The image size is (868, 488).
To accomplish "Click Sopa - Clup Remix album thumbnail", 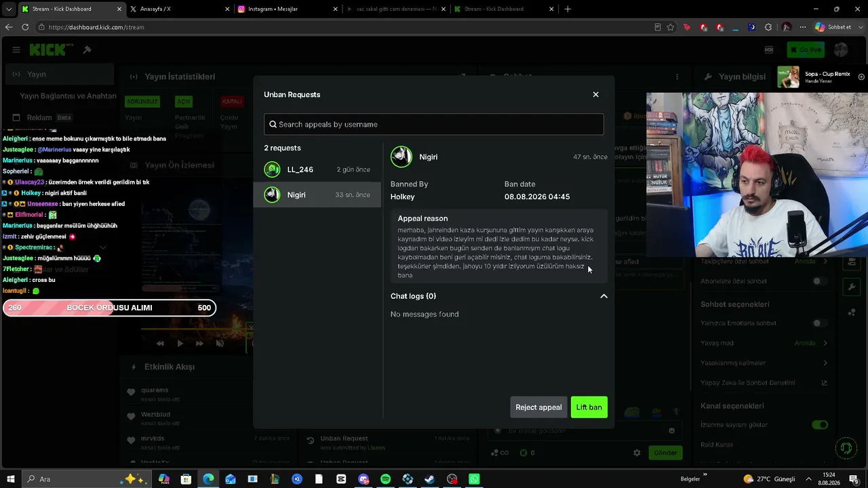I will (788, 77).
